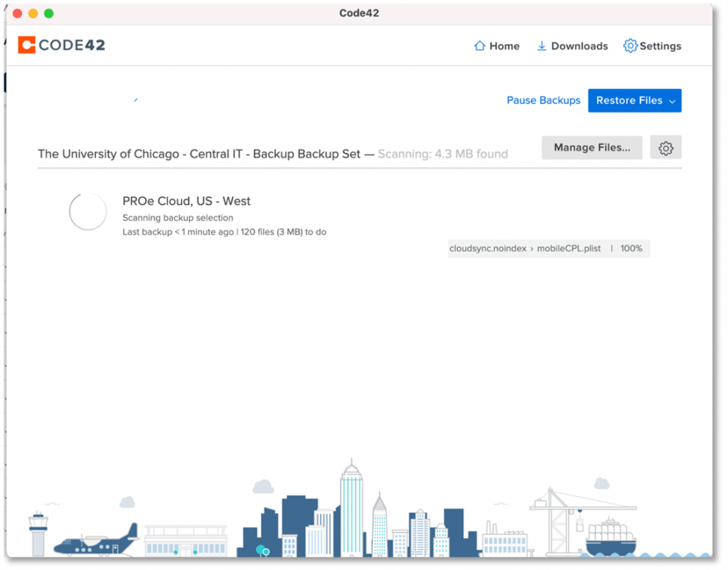Click the circular backup progress indicator
728x570 pixels.
pos(87,212)
